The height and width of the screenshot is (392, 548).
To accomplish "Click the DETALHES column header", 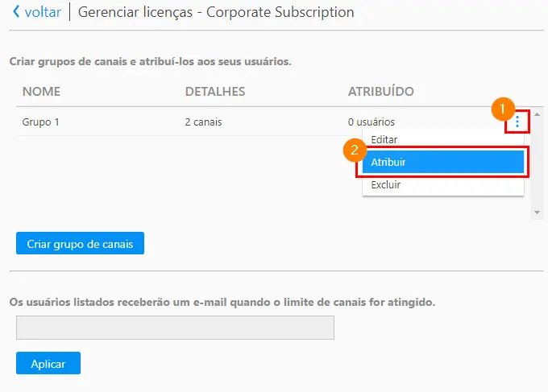I will 215,92.
